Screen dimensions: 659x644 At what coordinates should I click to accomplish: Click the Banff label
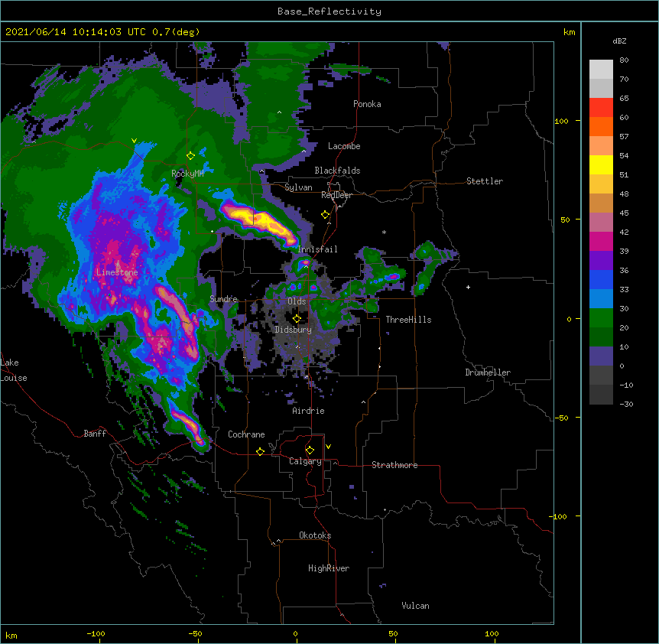pos(95,434)
